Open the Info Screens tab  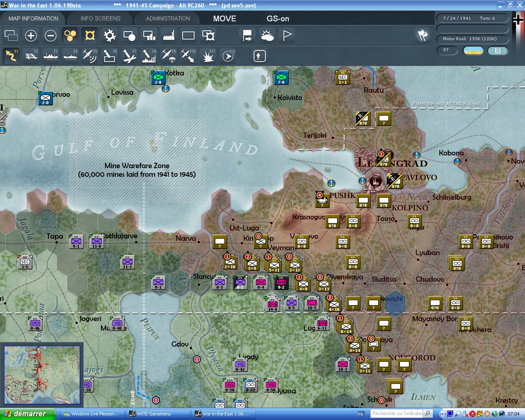coord(100,18)
